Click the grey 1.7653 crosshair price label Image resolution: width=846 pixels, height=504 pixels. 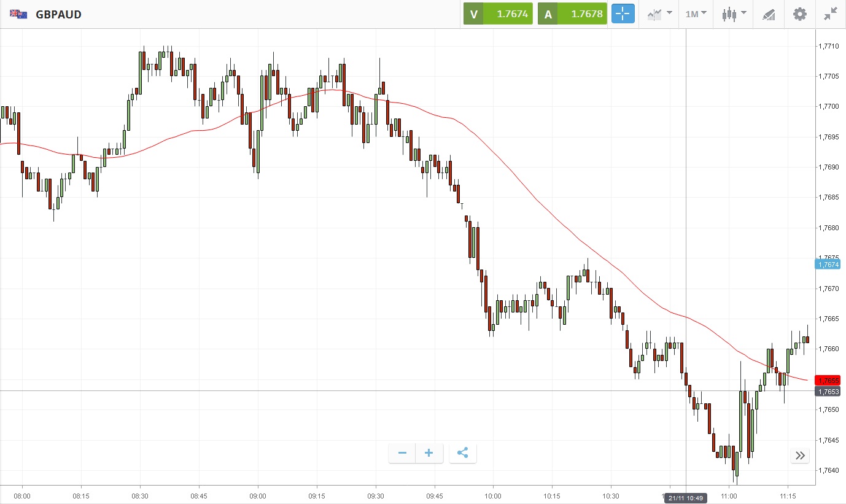[828, 392]
